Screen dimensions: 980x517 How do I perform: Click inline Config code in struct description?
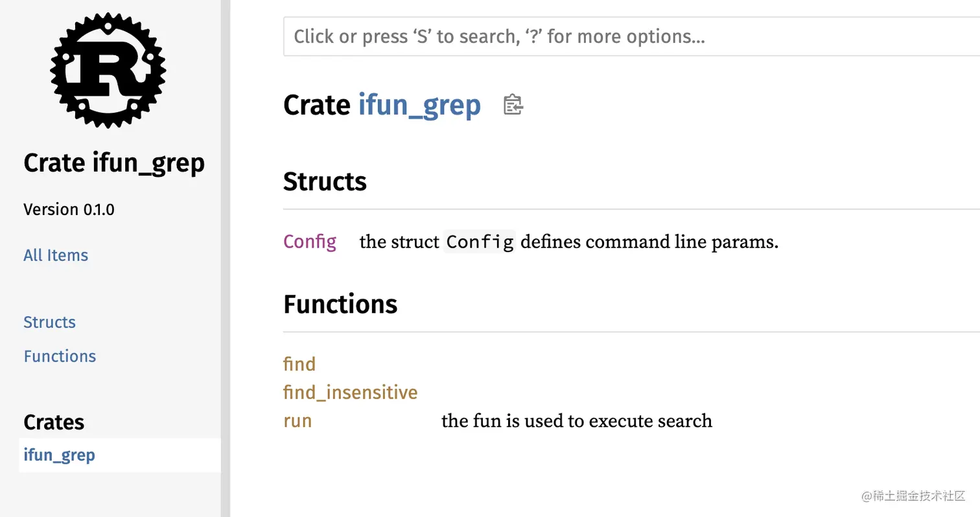480,242
